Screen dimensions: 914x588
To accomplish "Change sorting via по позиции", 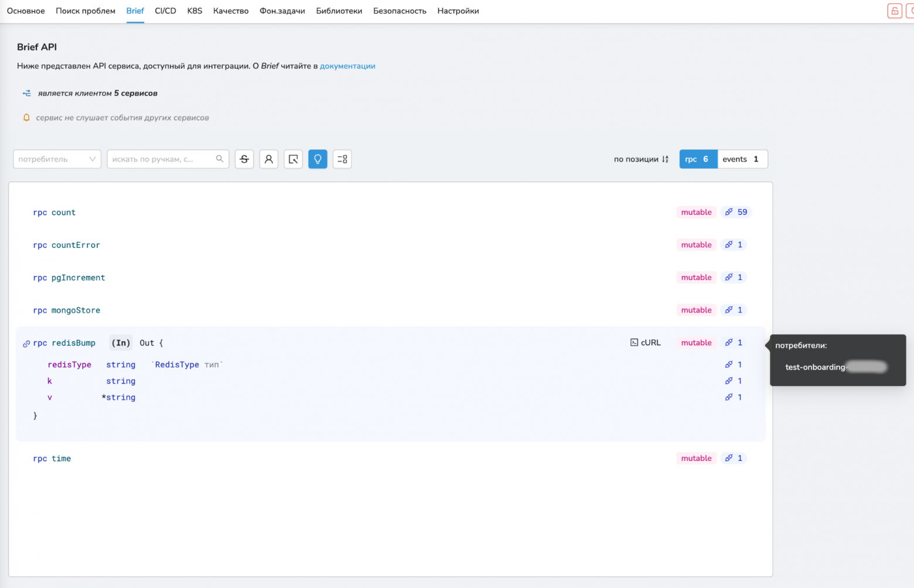I will [641, 159].
